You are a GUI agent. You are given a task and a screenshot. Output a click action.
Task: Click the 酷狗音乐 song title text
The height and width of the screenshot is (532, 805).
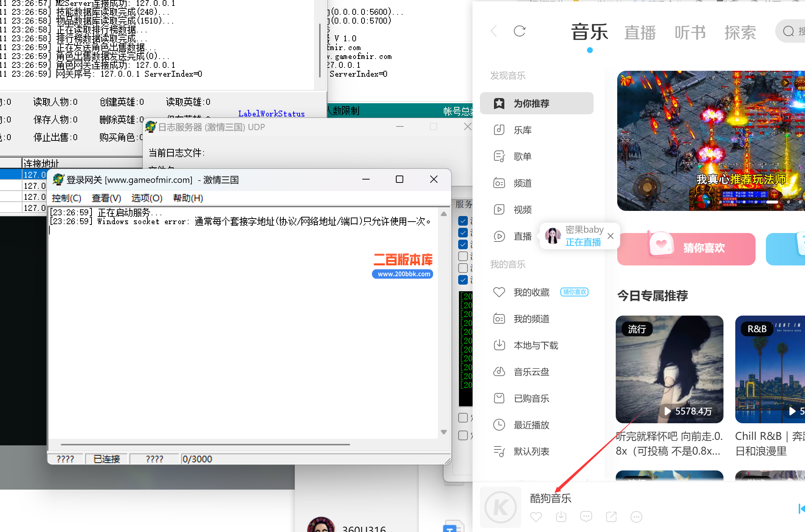550,498
